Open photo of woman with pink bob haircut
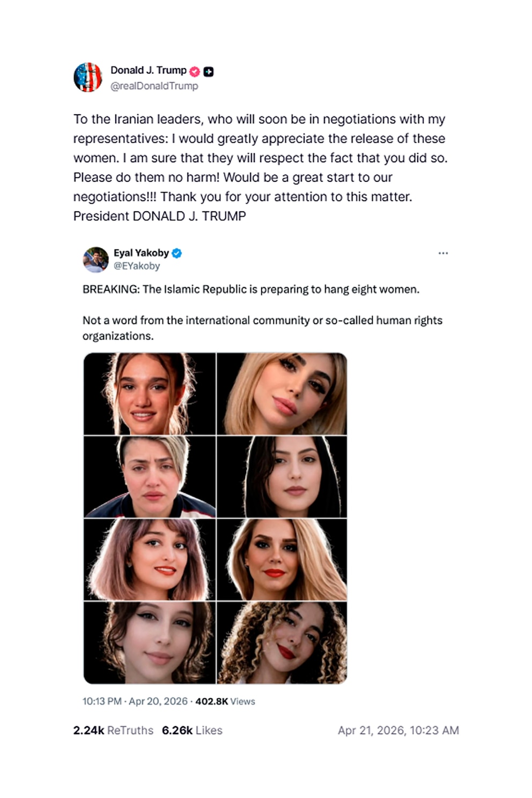The width and height of the screenshot is (532, 798). click(150, 559)
